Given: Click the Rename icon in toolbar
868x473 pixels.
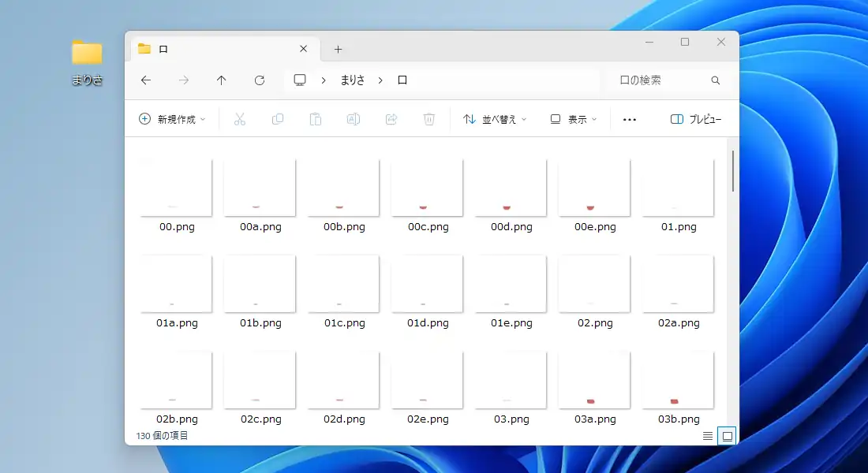Looking at the screenshot, I should click(354, 119).
